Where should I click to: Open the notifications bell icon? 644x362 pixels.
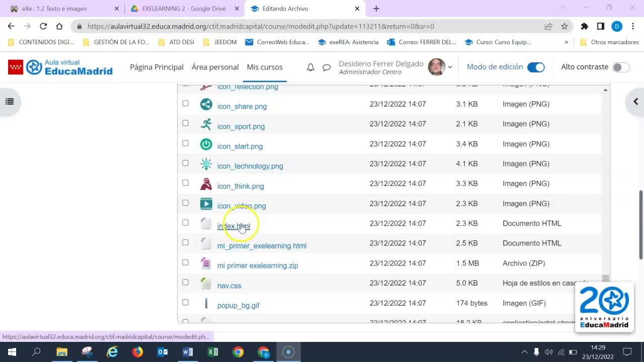pyautogui.click(x=310, y=67)
